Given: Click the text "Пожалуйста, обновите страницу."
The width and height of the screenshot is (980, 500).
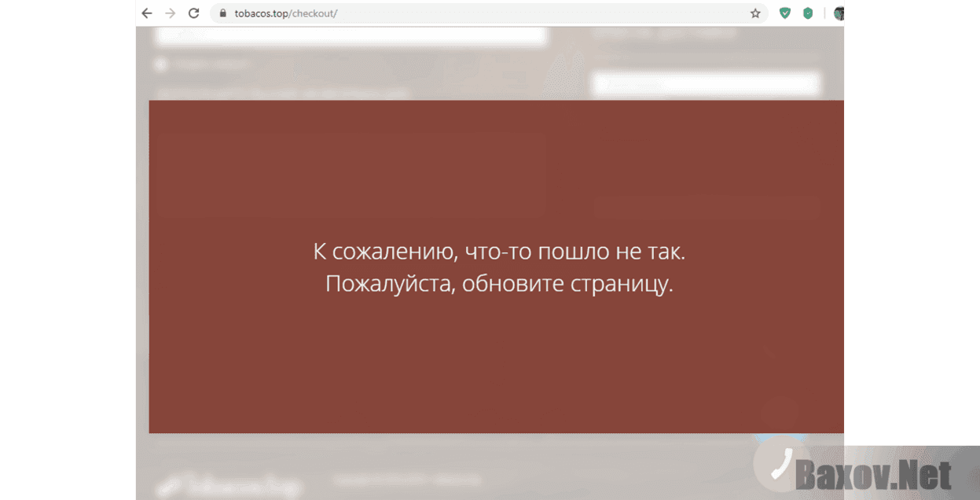Looking at the screenshot, I should pyautogui.click(x=499, y=284).
